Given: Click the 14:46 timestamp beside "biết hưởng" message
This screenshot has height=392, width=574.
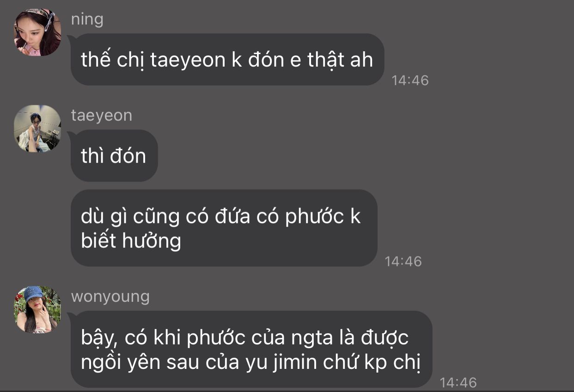Looking at the screenshot, I should click(403, 261).
